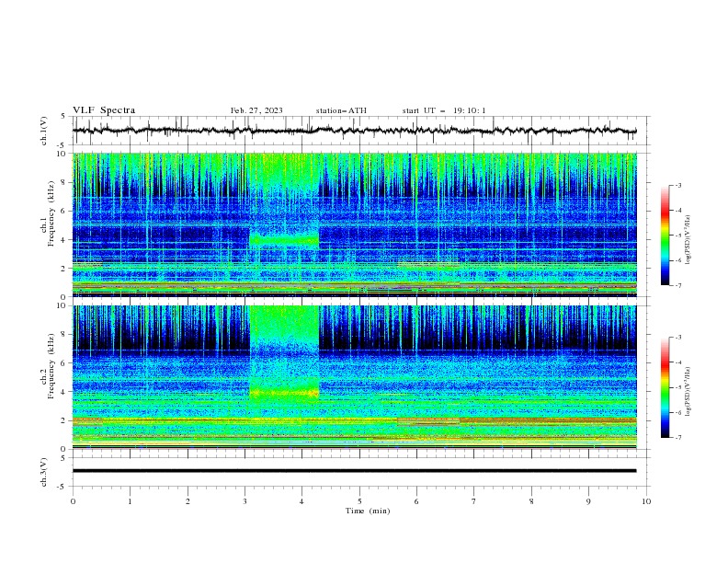The height and width of the screenshot is (563, 728).
Task: Click the "10" tick on the time axis
Action: pyautogui.click(x=646, y=501)
